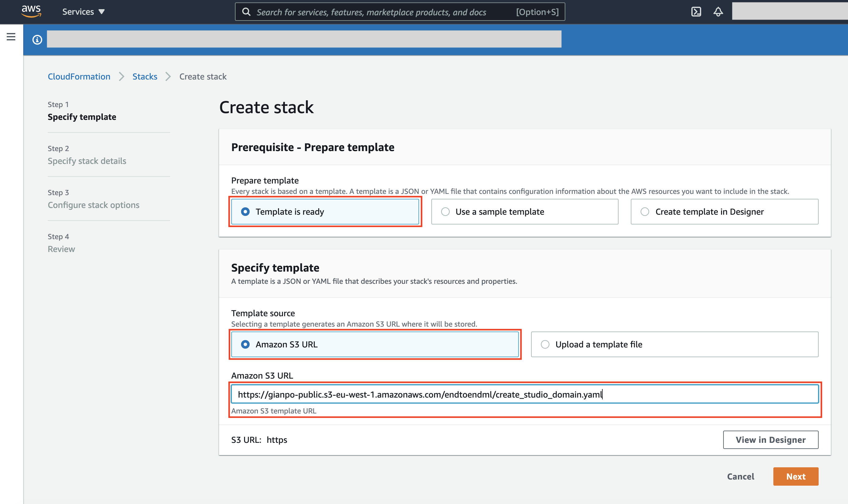The image size is (848, 504).
Task: Go to the Stacks breadcrumb link
Action: tap(145, 76)
